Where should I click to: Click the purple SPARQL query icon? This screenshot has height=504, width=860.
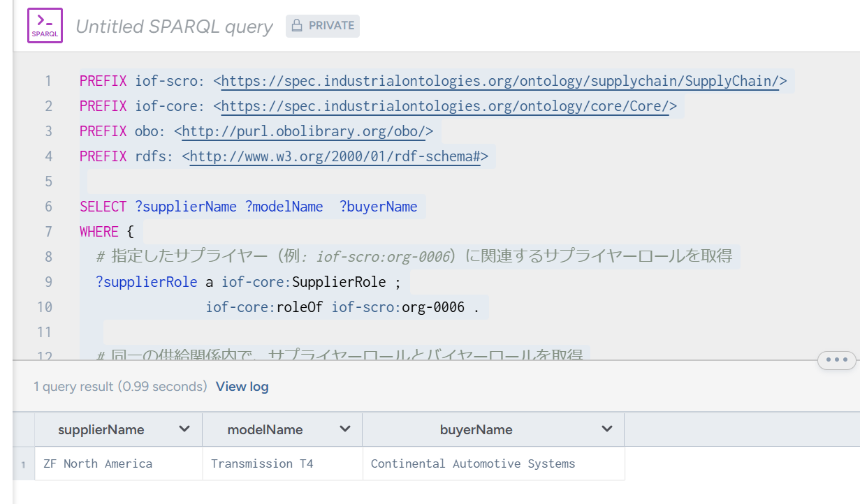click(x=45, y=26)
